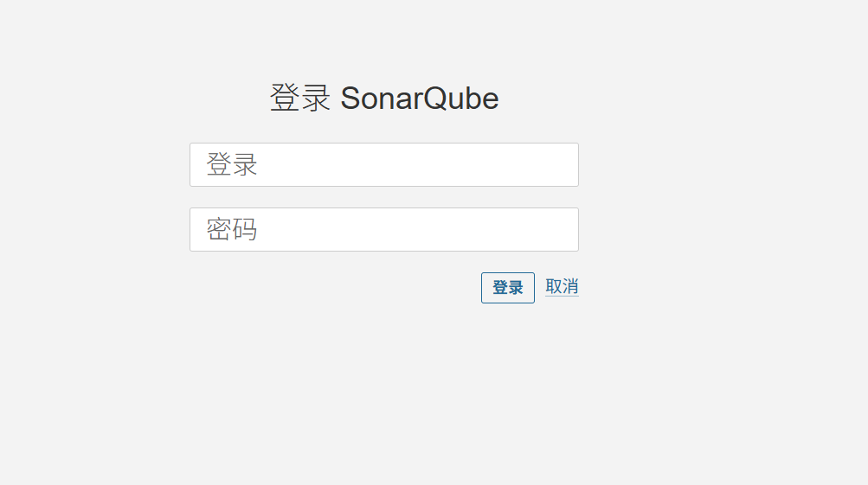Click the 登录 username input field
This screenshot has height=485, width=868.
point(383,164)
